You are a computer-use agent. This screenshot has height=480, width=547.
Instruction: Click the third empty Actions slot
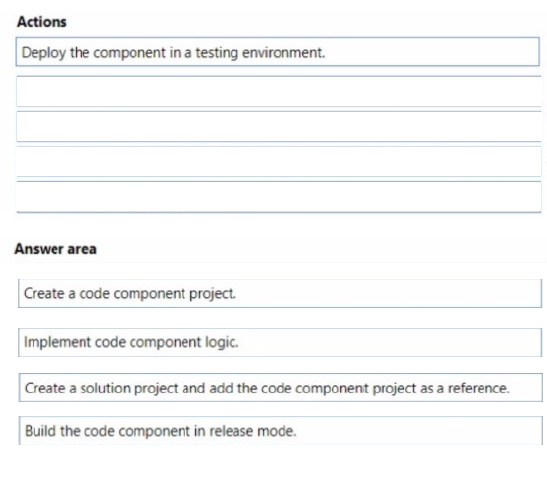pyautogui.click(x=279, y=162)
